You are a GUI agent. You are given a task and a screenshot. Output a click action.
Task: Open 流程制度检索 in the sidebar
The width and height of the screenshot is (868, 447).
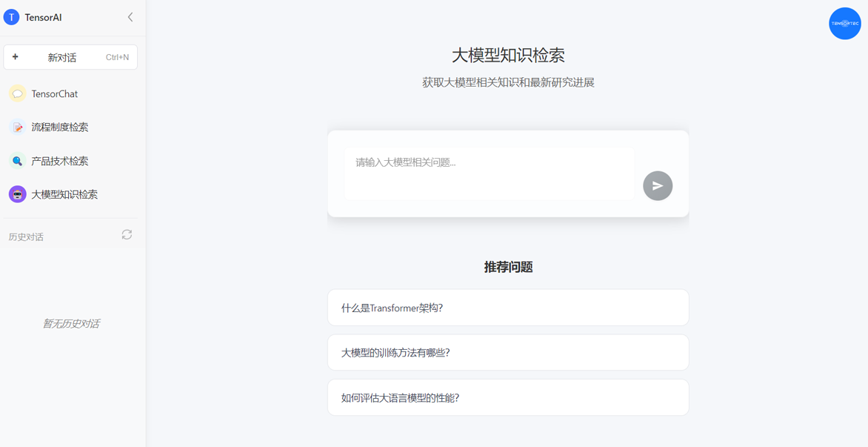point(60,128)
